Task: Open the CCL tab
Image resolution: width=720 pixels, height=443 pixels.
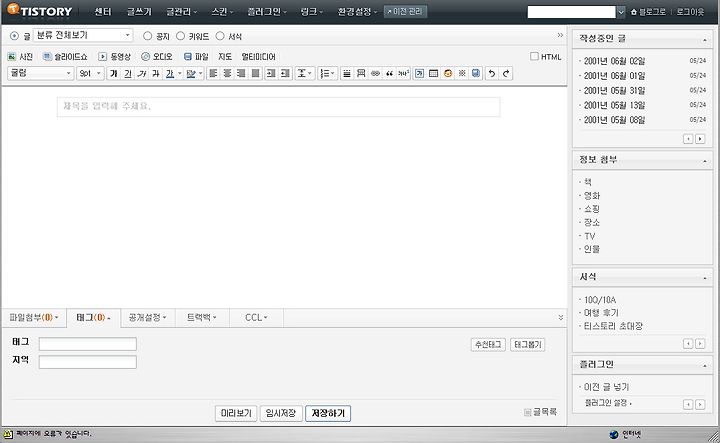Action: coord(256,318)
